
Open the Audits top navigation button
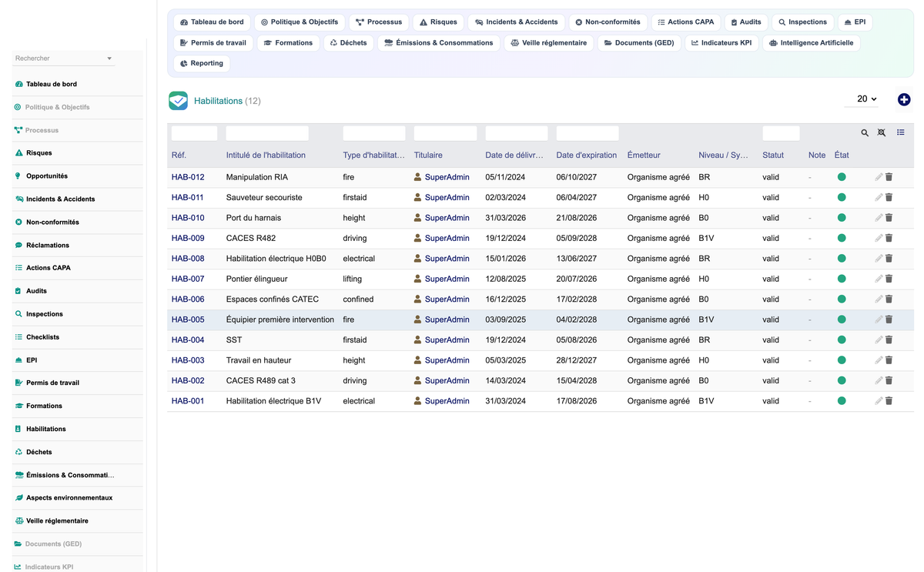[746, 22]
